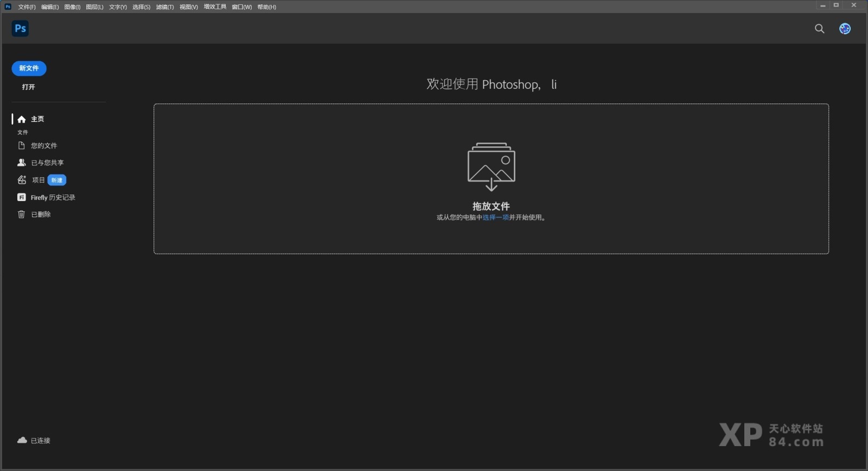Click the small Ps title bar icon

(x=8, y=7)
